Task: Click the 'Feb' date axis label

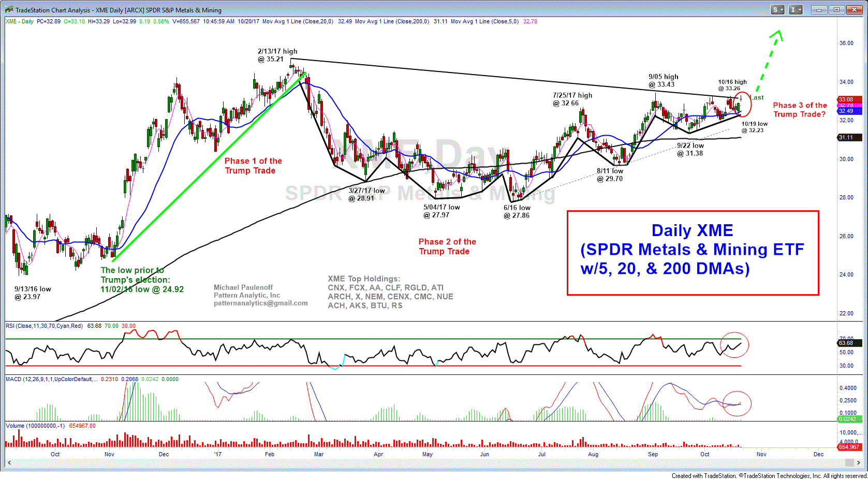Action: point(270,454)
